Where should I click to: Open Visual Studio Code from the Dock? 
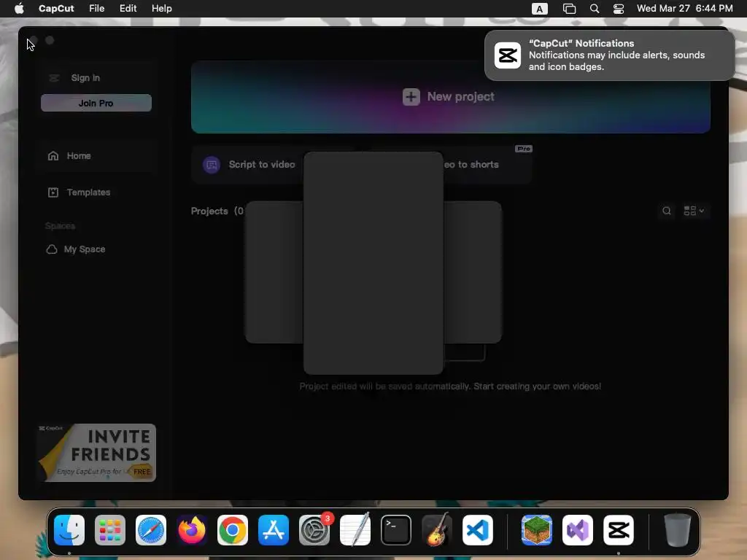[x=478, y=530]
